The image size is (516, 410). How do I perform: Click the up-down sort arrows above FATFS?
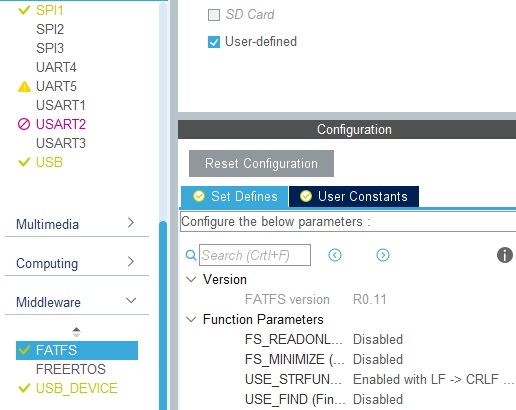coord(76,332)
